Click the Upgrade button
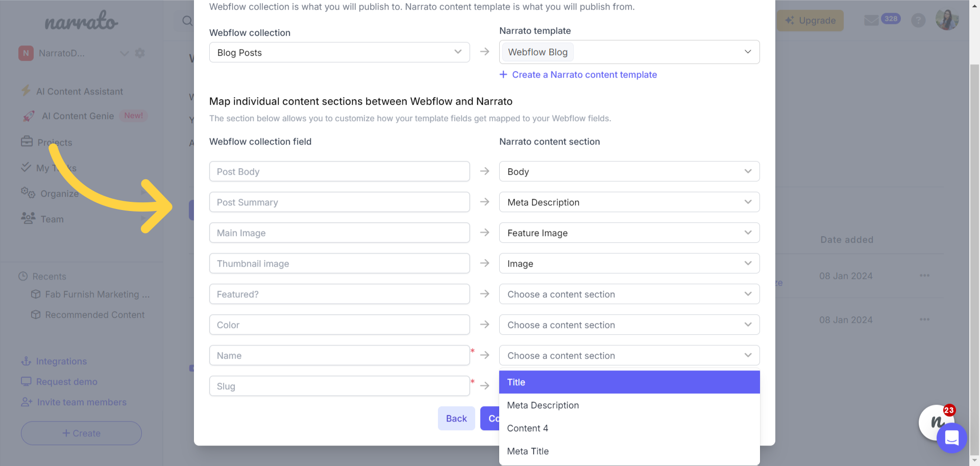 (810, 20)
